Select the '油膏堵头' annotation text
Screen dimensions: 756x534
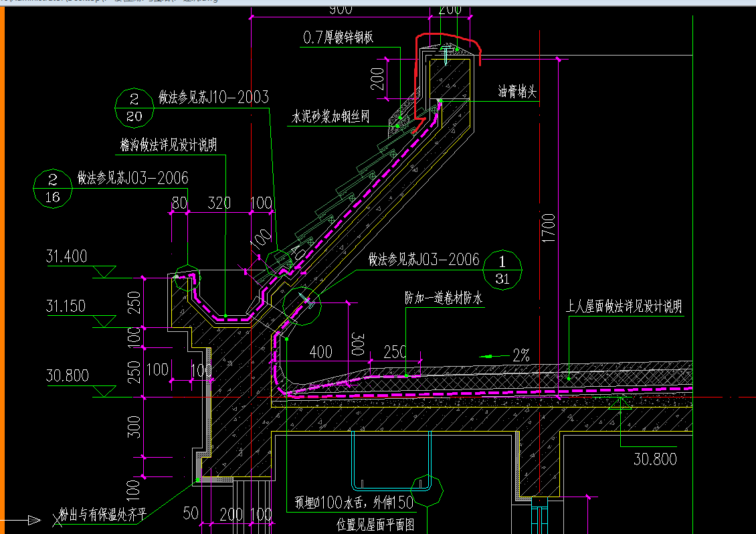coord(517,91)
